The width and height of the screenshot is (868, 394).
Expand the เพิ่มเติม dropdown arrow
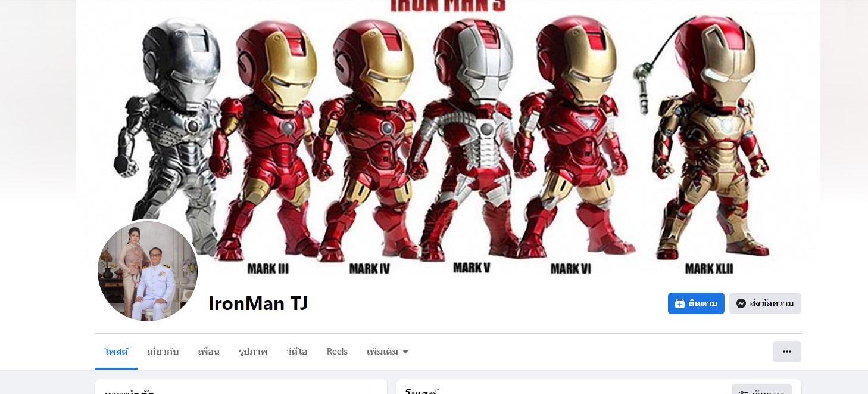pyautogui.click(x=405, y=352)
